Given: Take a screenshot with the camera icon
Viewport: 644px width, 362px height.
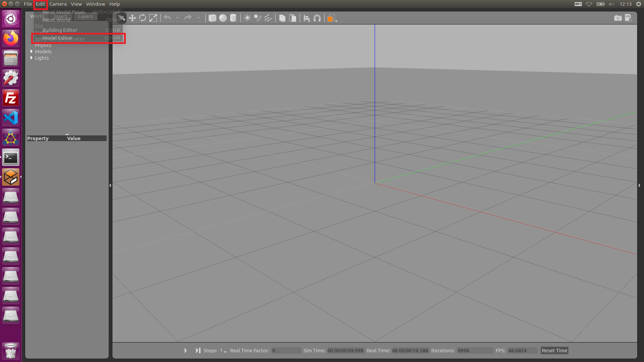Looking at the screenshot, I should pyautogui.click(x=618, y=18).
